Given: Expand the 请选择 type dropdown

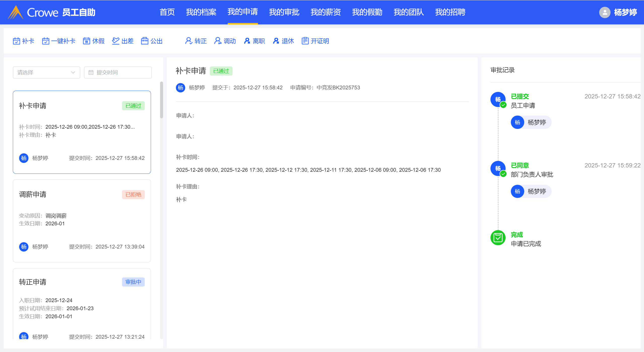Looking at the screenshot, I should (47, 73).
